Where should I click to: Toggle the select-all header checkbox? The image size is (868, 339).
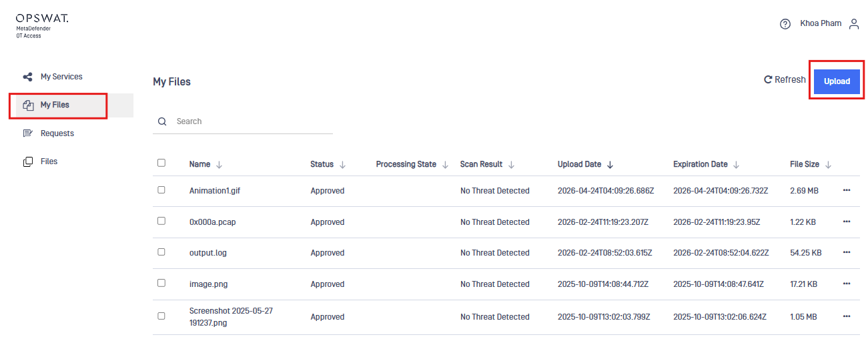(x=161, y=163)
